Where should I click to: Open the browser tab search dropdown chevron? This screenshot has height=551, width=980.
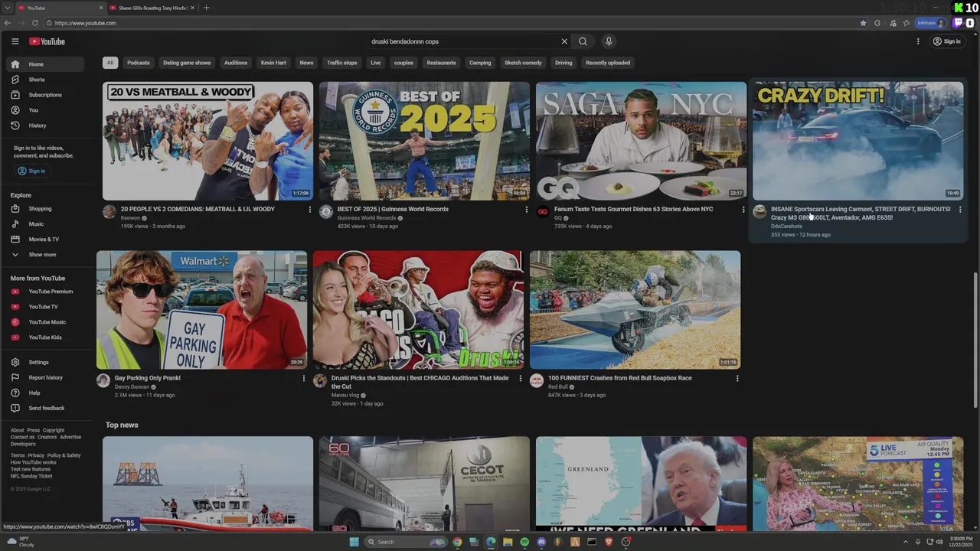pos(7,8)
